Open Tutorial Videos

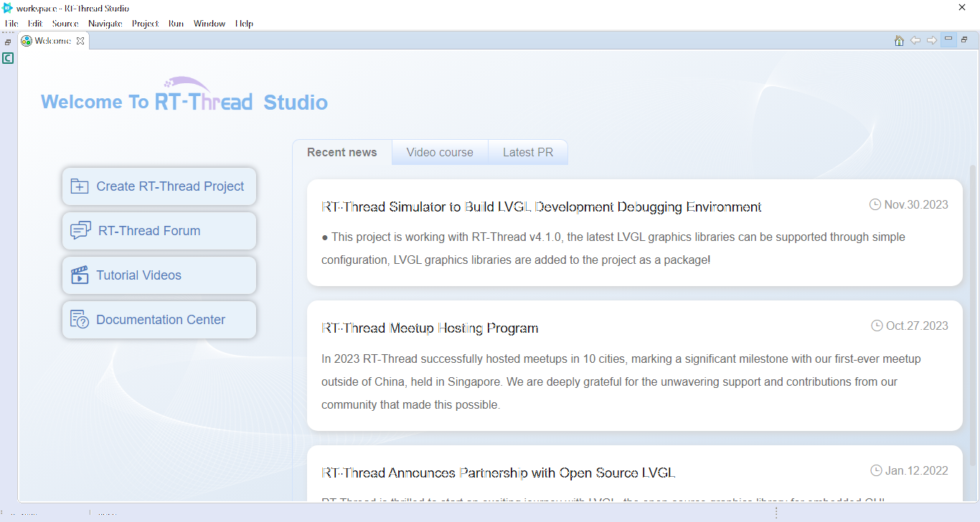pos(159,275)
